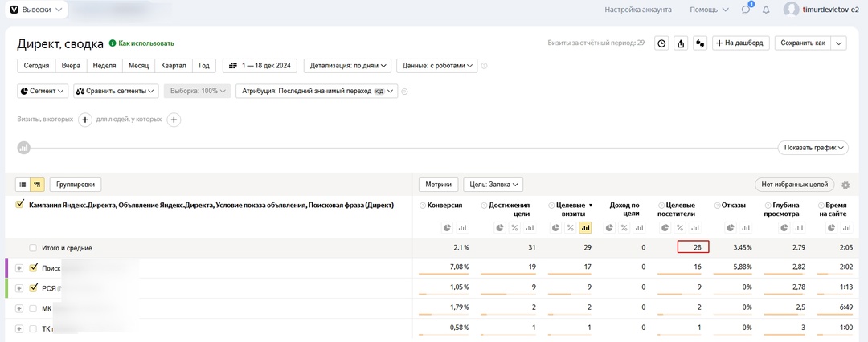Show bar chart for Глубина просмотра column
The image size is (868, 342).
(x=800, y=227)
